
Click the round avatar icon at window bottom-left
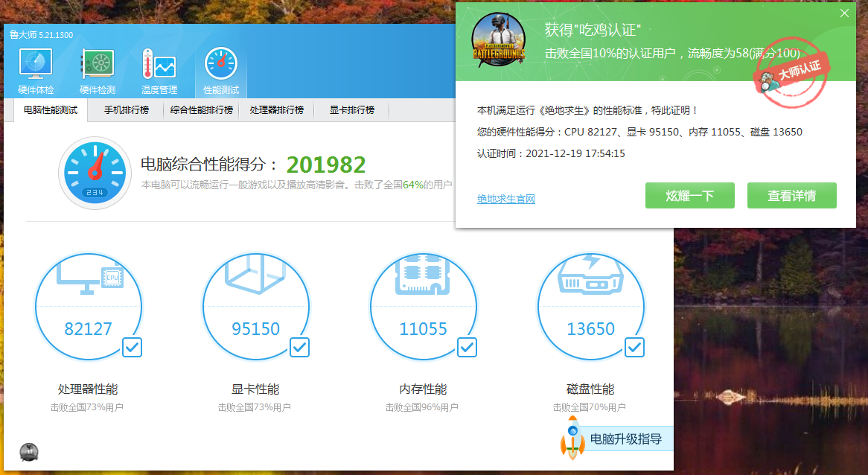click(29, 453)
